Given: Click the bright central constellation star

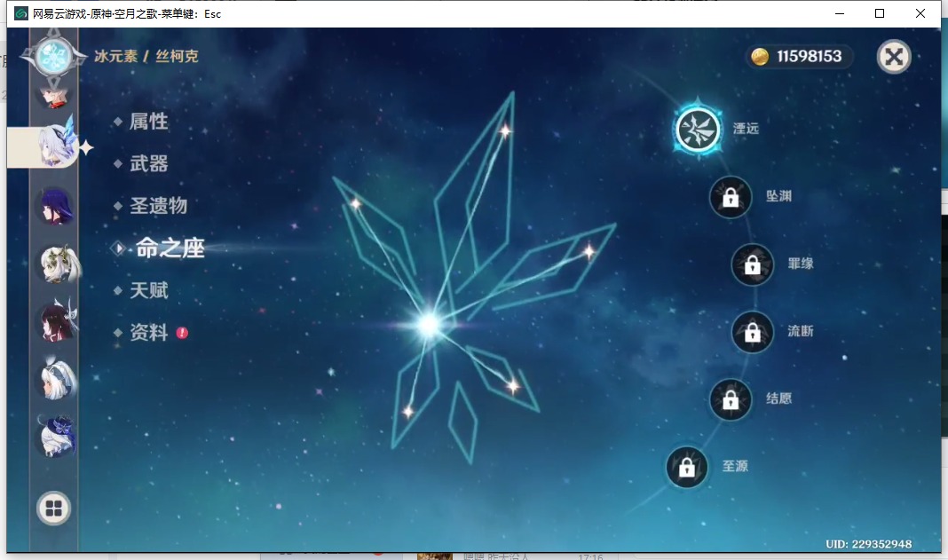Looking at the screenshot, I should [x=430, y=325].
